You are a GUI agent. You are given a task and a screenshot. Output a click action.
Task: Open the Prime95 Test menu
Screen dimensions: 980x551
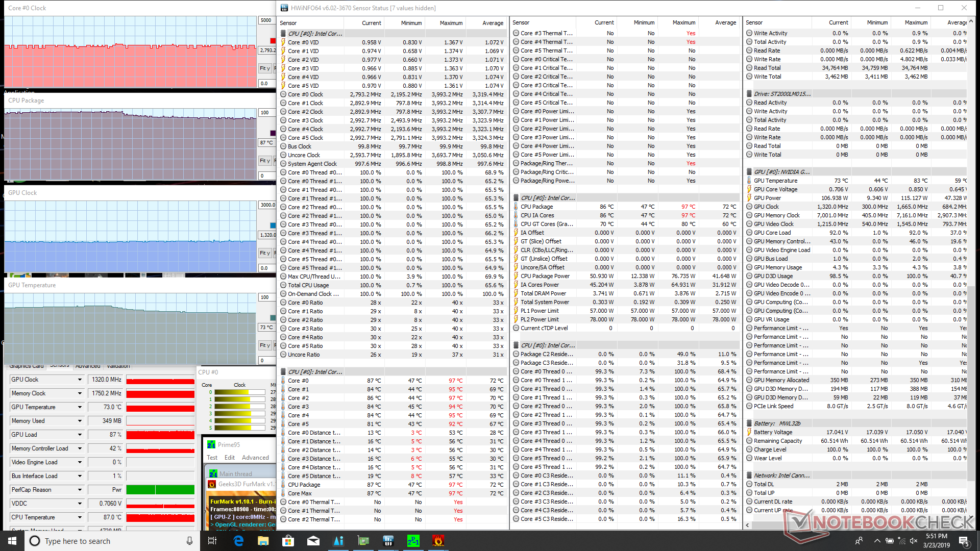212,458
